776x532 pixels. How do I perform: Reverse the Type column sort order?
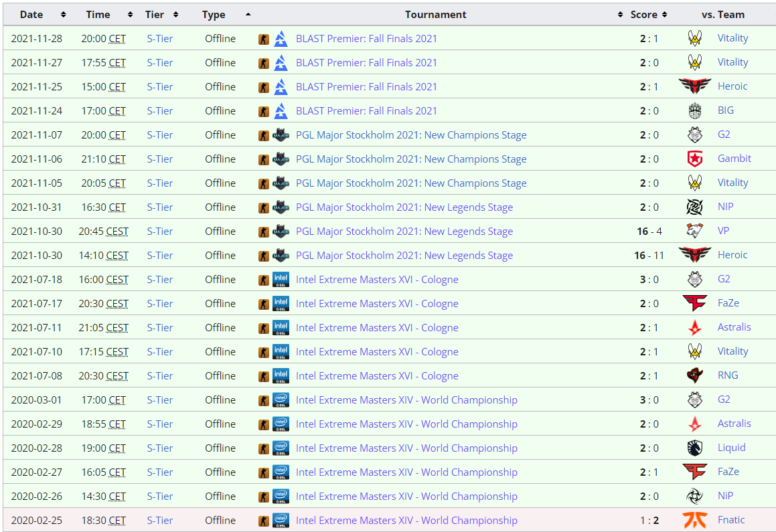coord(247,14)
